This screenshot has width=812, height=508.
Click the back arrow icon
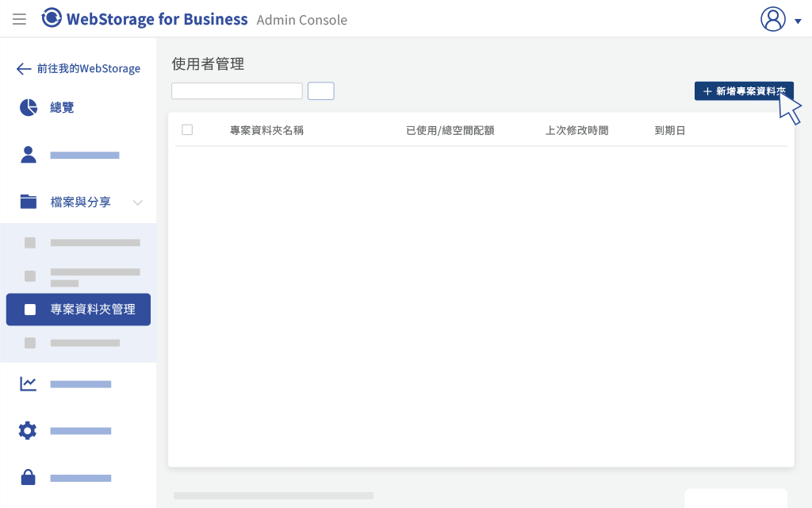point(23,68)
